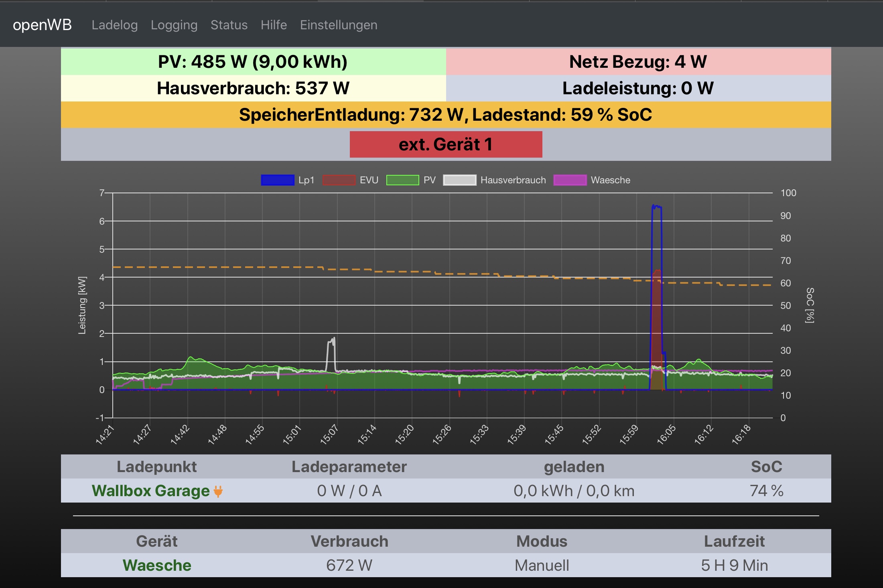The height and width of the screenshot is (588, 883).
Task: Click the SpeicherEntladung orange status bar
Action: click(445, 115)
